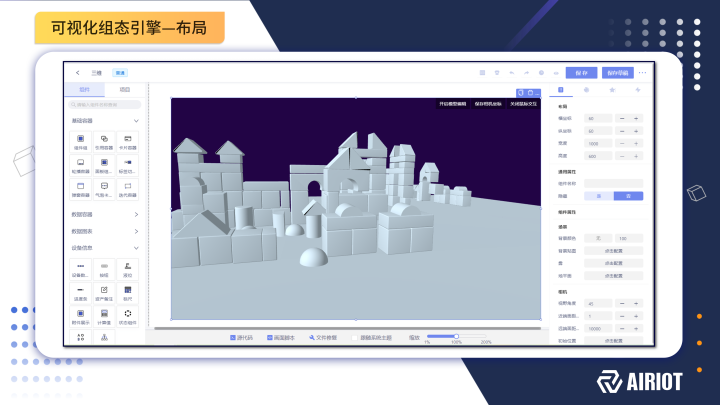This screenshot has width=720, height=405.
Task: Select the 迭代容器 component
Action: coord(128,189)
